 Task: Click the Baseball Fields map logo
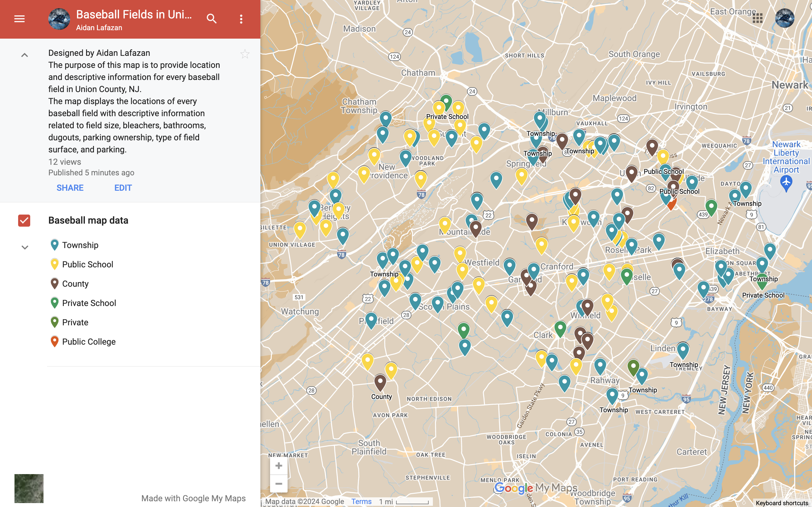point(59,19)
